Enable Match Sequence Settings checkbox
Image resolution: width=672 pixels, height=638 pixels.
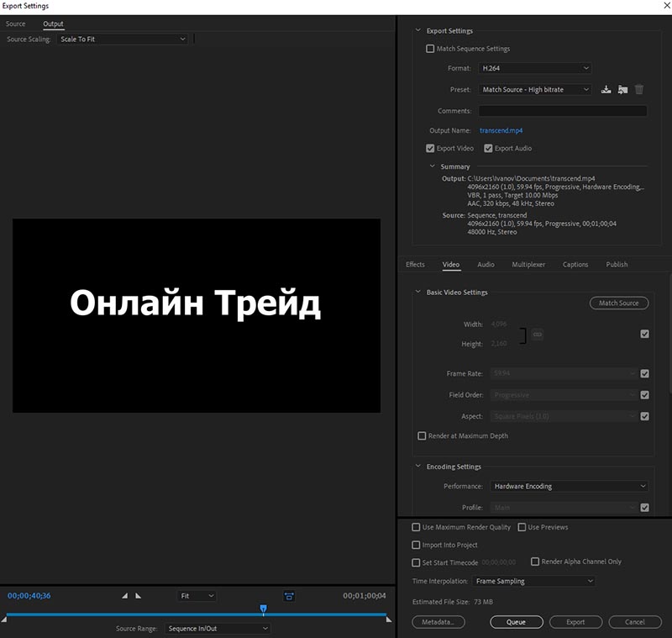[430, 49]
